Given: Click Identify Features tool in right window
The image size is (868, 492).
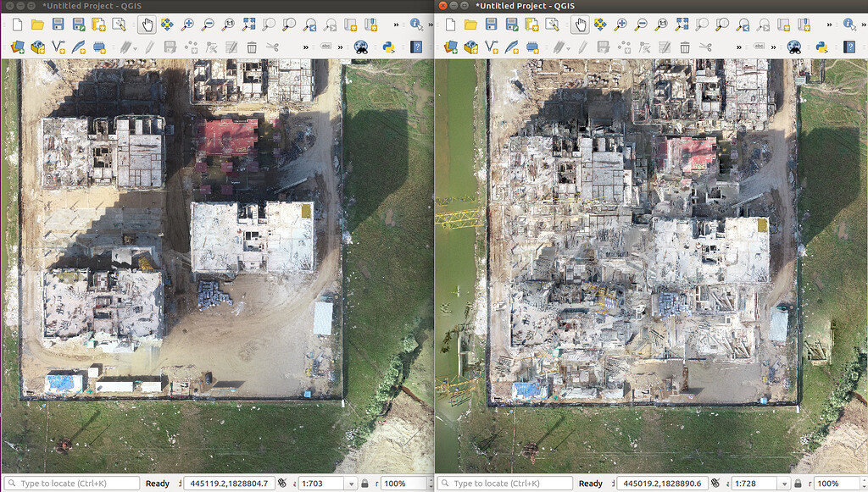Looking at the screenshot, I should coord(849,25).
